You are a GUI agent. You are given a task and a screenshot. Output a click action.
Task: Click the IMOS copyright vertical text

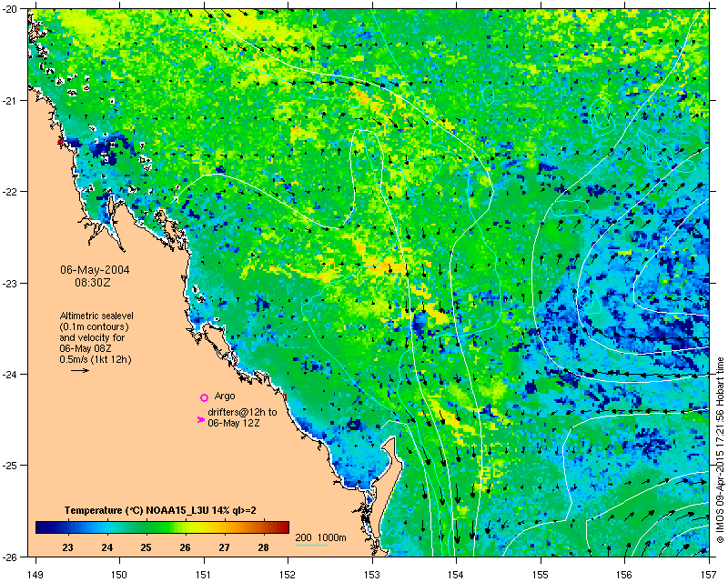click(x=720, y=450)
